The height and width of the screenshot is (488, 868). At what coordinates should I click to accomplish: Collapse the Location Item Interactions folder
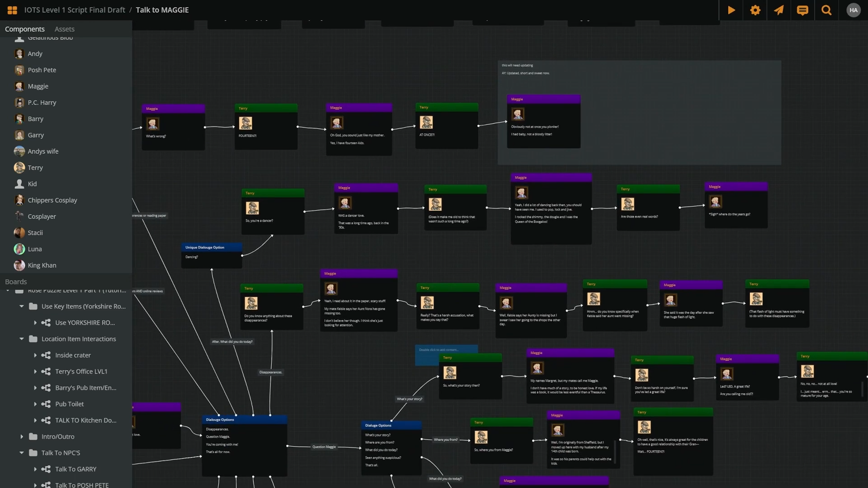(22, 339)
